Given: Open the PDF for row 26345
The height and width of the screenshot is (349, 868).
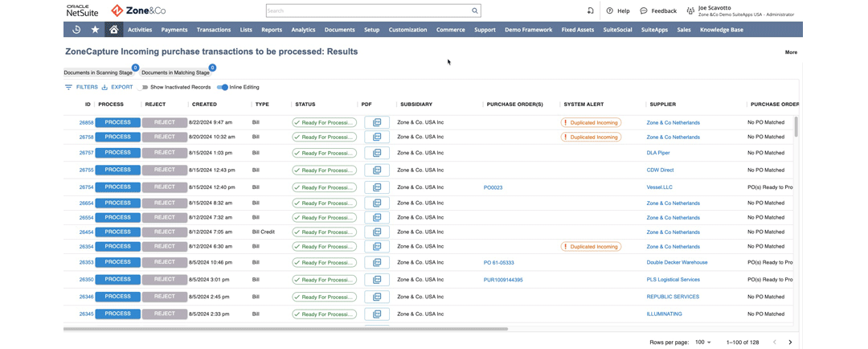Looking at the screenshot, I should [377, 314].
